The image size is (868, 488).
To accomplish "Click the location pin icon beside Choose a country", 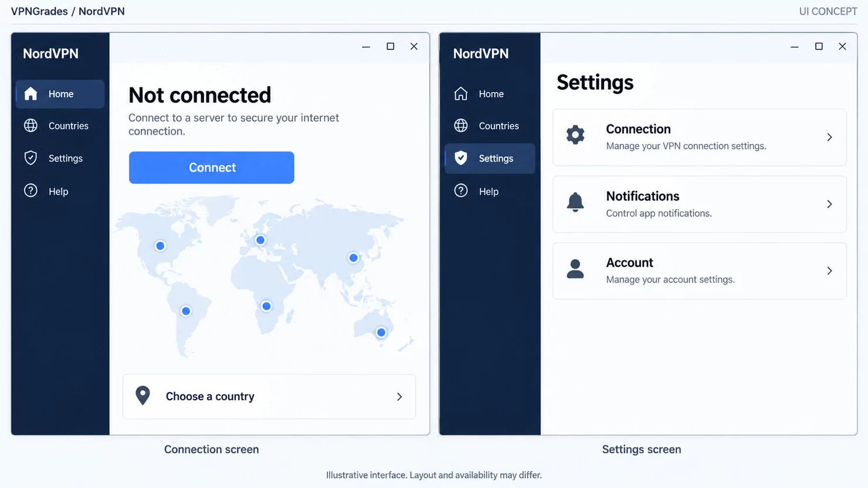I will pyautogui.click(x=143, y=396).
